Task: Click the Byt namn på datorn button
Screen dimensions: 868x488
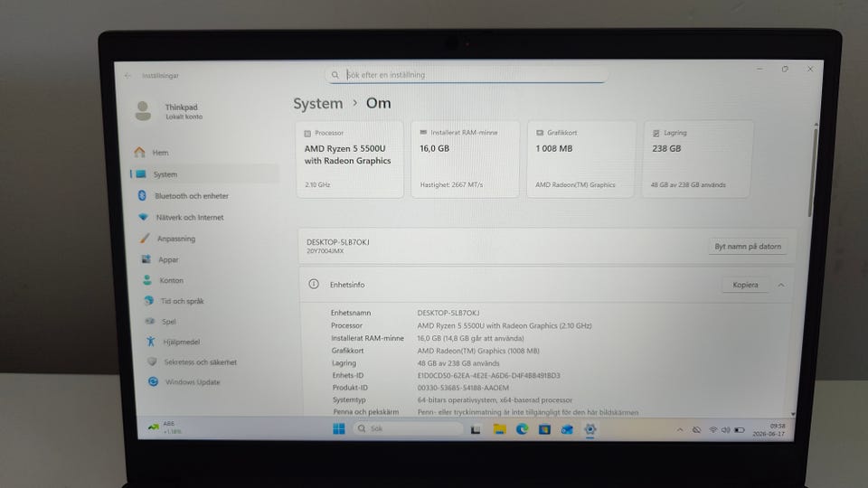Action: pos(748,246)
